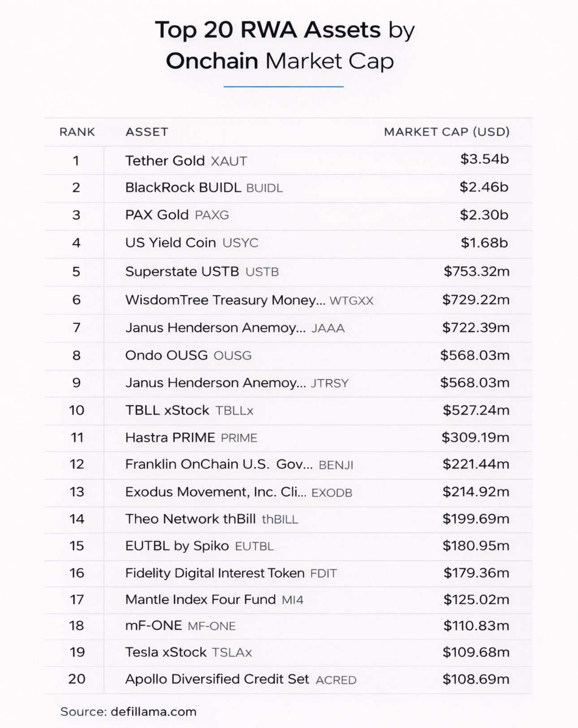578x728 pixels.
Task: Open the TBLL xStock entry
Action: tap(167, 410)
